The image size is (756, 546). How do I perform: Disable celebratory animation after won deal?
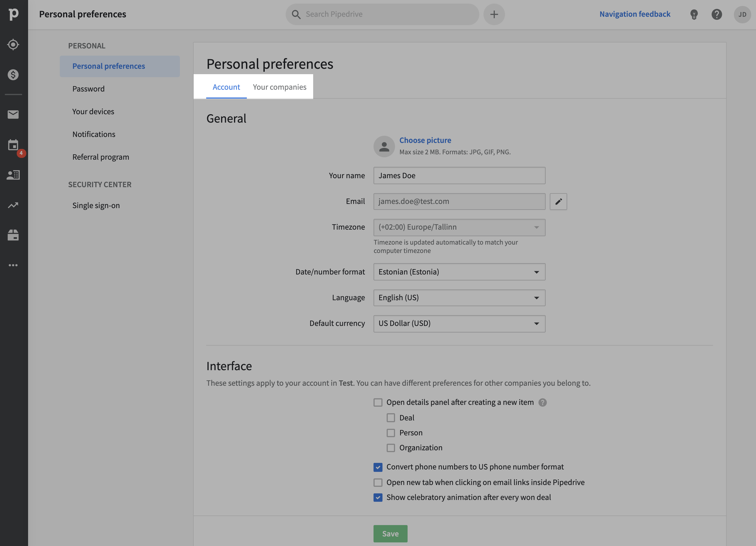click(378, 498)
